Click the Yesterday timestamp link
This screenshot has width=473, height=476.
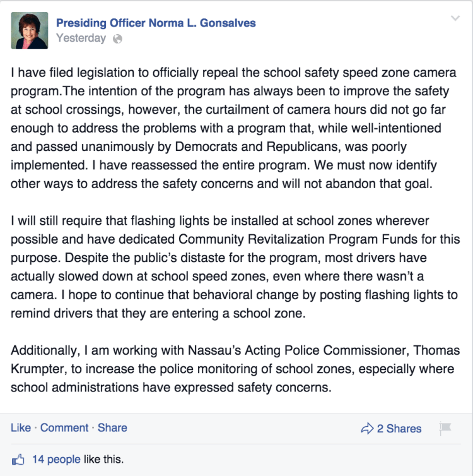click(81, 38)
